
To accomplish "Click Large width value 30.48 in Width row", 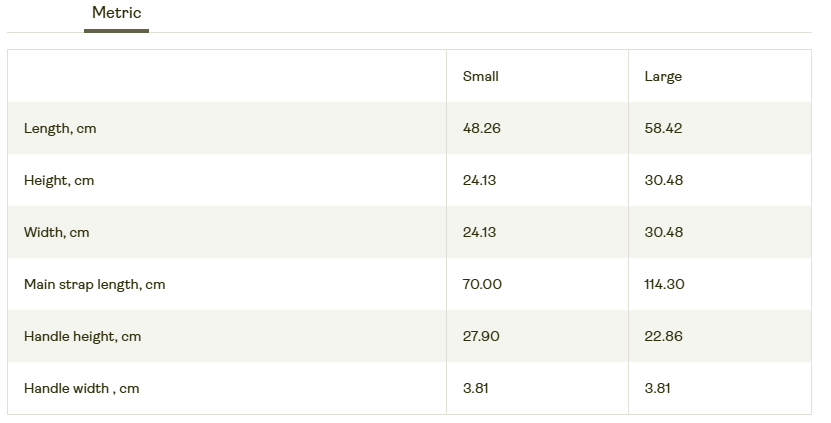I will [x=663, y=233].
